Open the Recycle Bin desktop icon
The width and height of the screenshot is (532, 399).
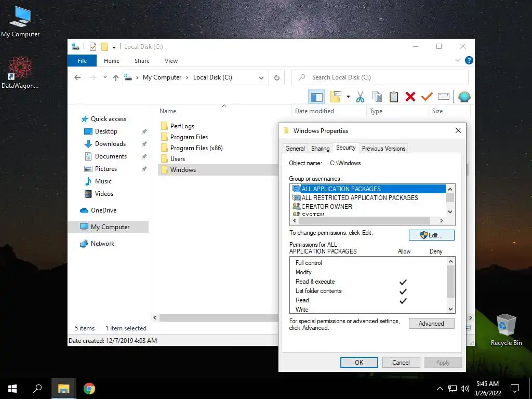point(506,330)
